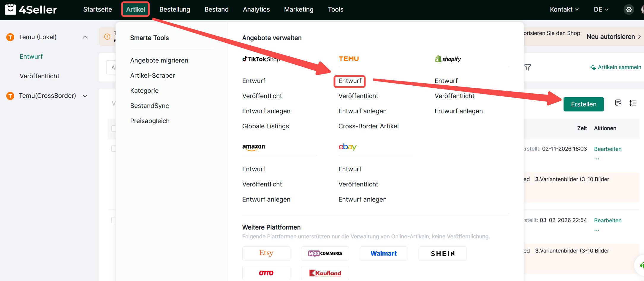Image resolution: width=644 pixels, height=281 pixels.
Task: Open the Bestellung menu
Action: (175, 9)
